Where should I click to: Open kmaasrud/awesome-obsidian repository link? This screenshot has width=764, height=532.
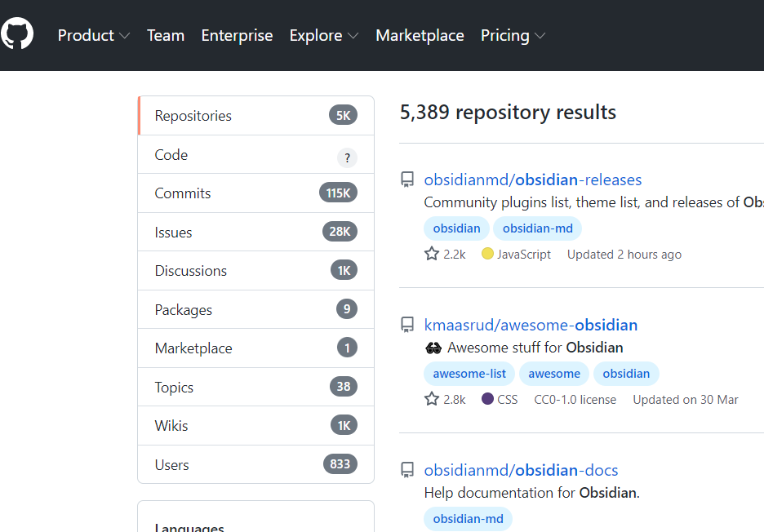pyautogui.click(x=531, y=325)
